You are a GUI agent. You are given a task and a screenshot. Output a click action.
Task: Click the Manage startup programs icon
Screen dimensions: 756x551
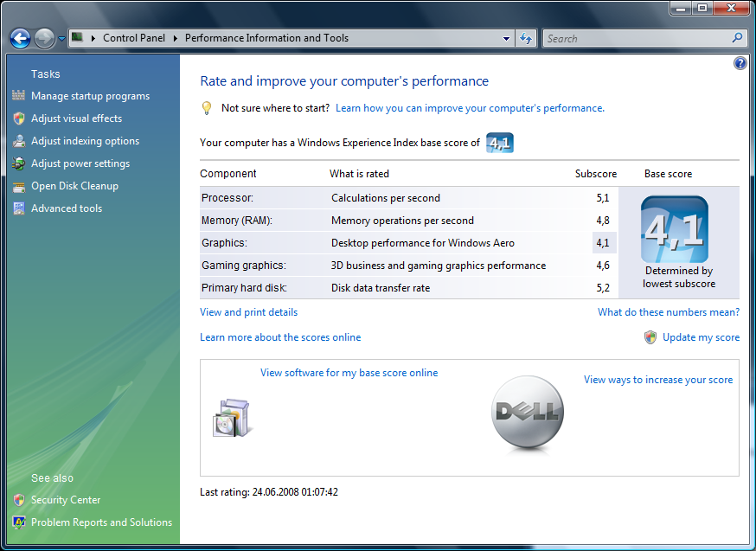point(18,95)
